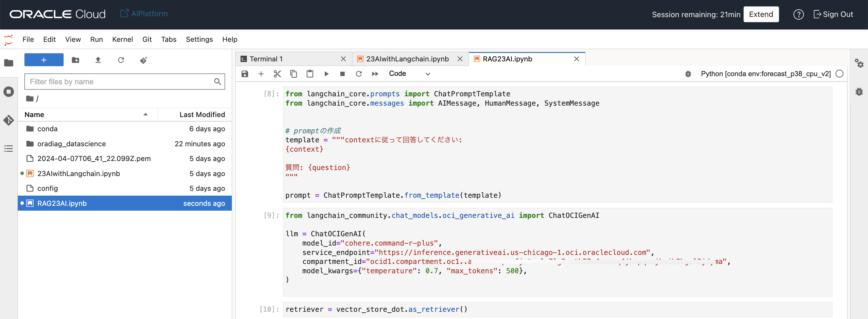868x319 pixels.
Task: Open the Help menu
Action: pyautogui.click(x=230, y=39)
